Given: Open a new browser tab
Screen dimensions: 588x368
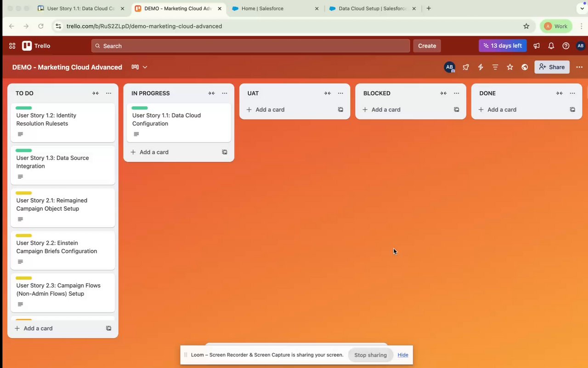Looking at the screenshot, I should (x=429, y=8).
